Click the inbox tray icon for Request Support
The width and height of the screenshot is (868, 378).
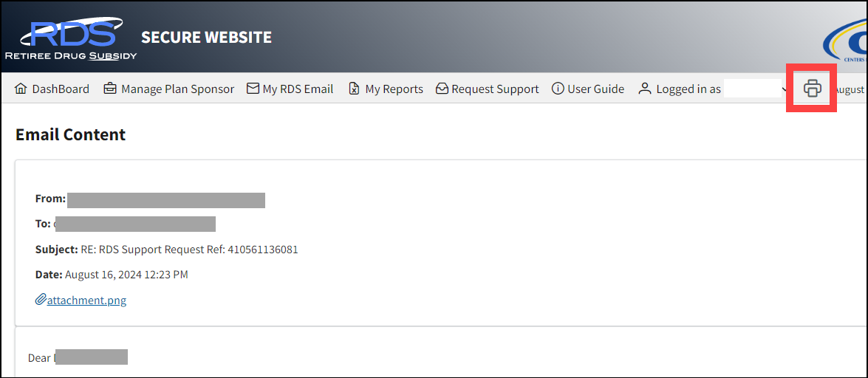click(442, 89)
